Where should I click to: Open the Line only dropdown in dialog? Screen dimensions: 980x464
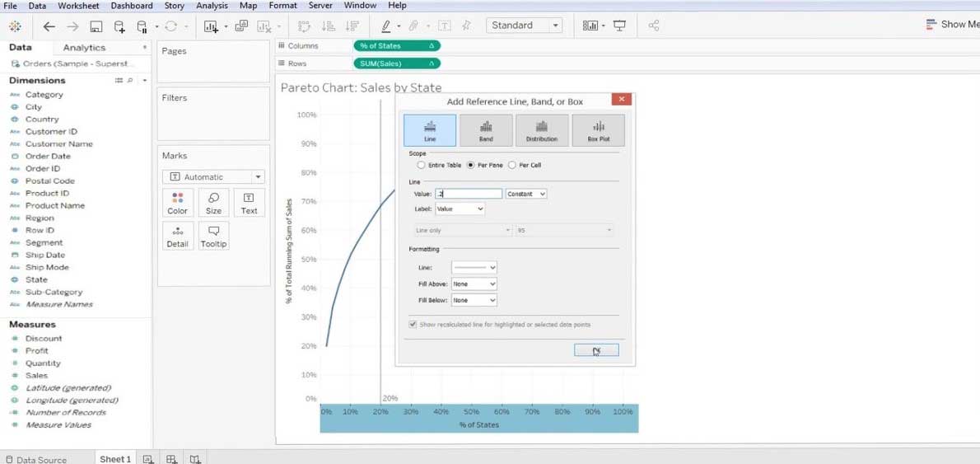coord(463,231)
